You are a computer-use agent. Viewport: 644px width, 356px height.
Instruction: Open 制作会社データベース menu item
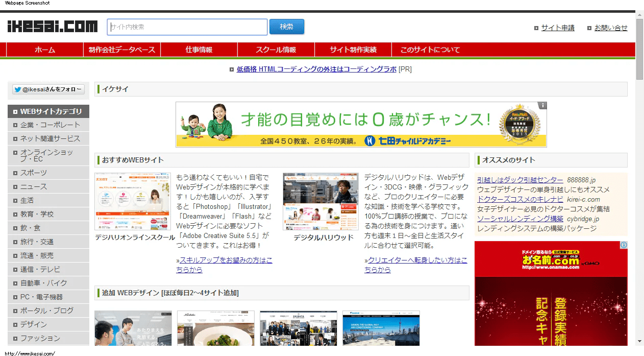pos(122,50)
